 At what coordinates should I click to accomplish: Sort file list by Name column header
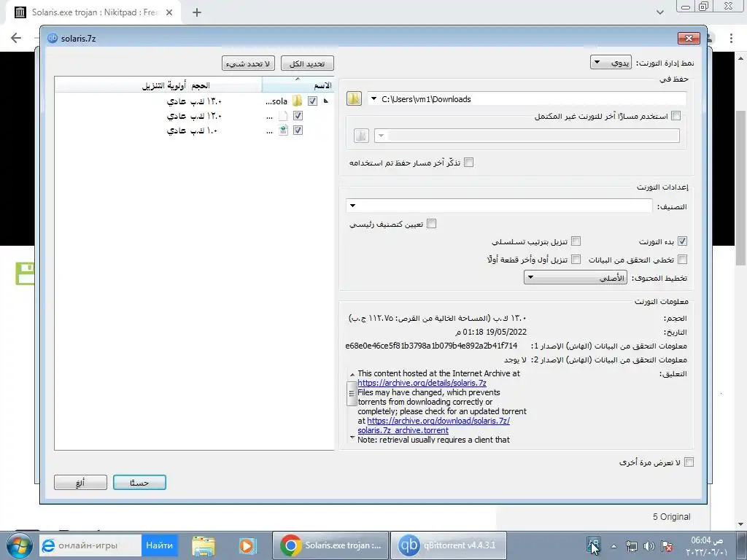coord(298,85)
